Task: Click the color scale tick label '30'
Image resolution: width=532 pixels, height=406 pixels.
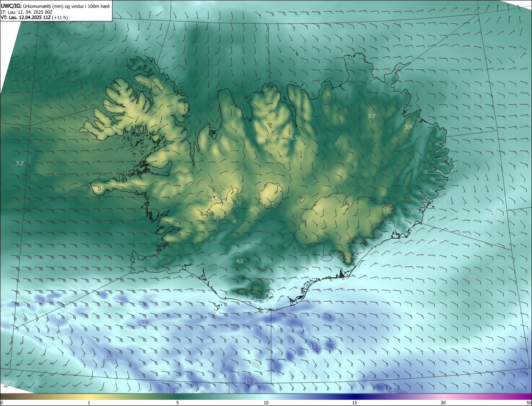Action: pos(443,403)
